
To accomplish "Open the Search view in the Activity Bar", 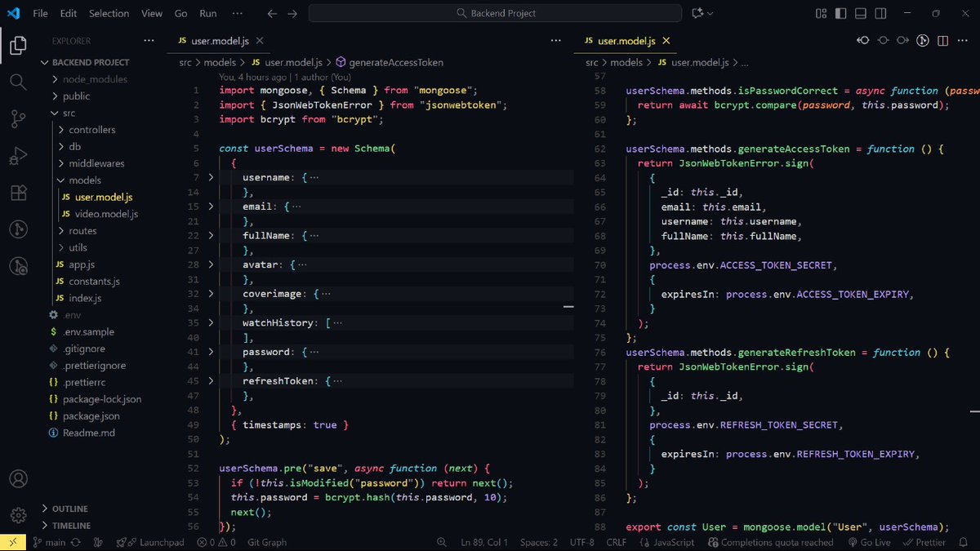I will [17, 82].
